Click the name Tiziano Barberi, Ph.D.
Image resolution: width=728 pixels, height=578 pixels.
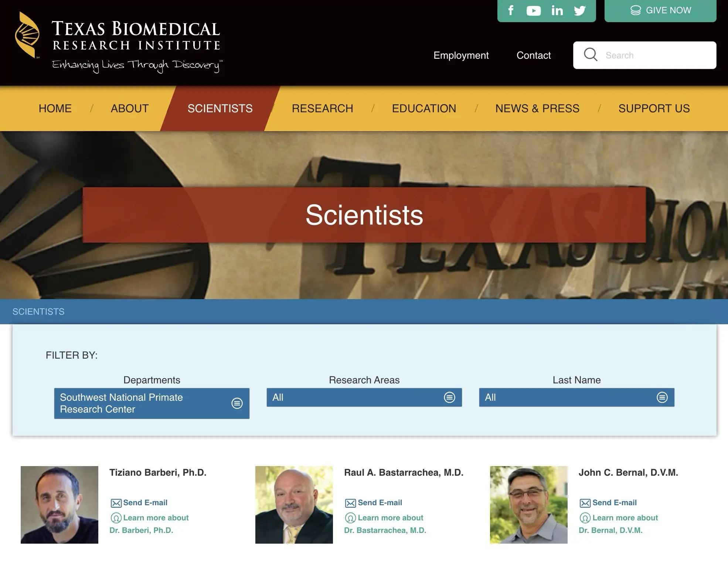point(158,472)
